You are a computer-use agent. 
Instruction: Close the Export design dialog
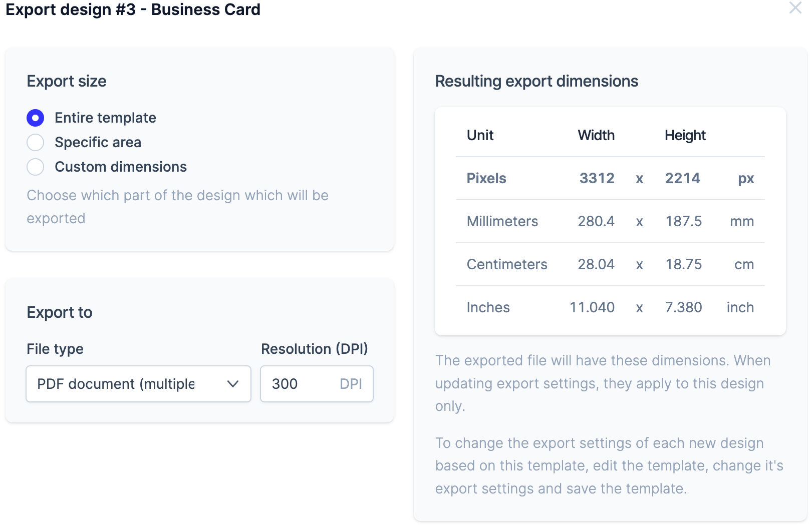tap(795, 8)
